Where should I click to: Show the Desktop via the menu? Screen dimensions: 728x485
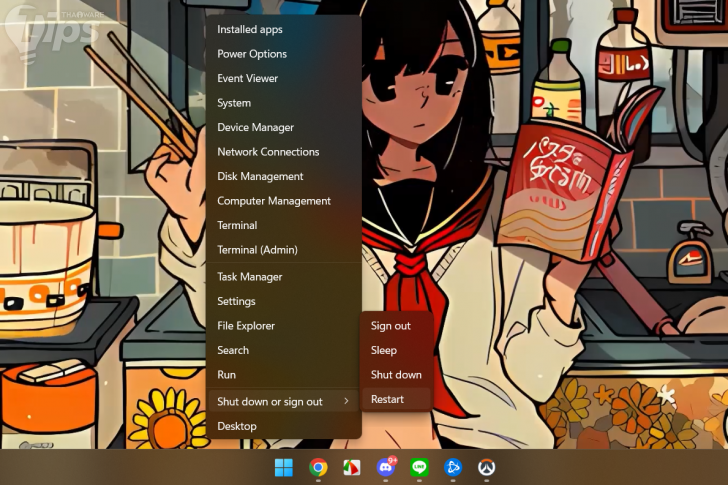284,426
